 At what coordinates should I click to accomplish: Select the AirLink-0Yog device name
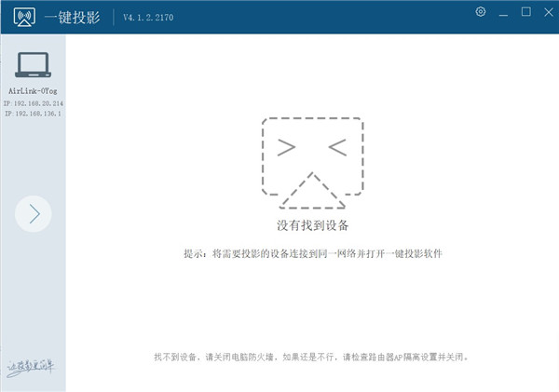(33, 91)
